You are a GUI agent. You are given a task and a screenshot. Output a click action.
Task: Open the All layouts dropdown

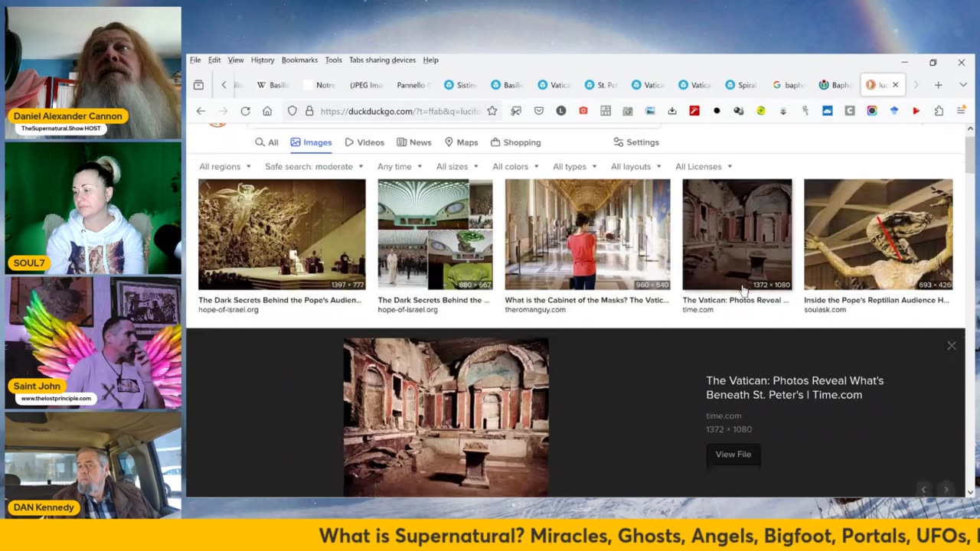pyautogui.click(x=636, y=166)
